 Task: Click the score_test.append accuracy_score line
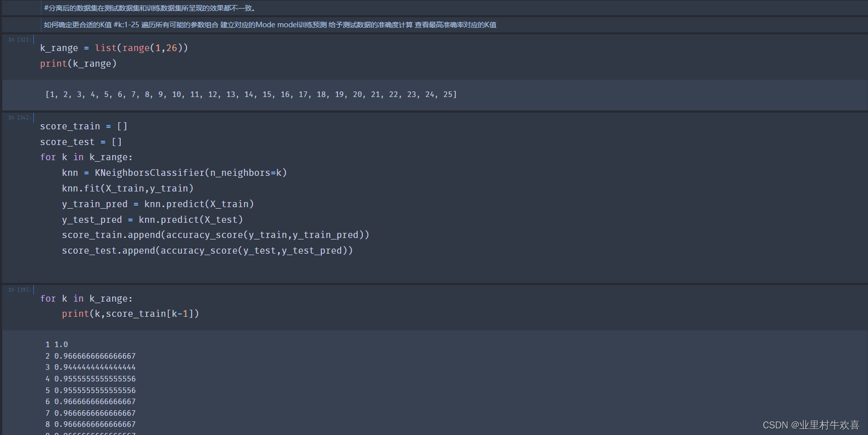(207, 251)
